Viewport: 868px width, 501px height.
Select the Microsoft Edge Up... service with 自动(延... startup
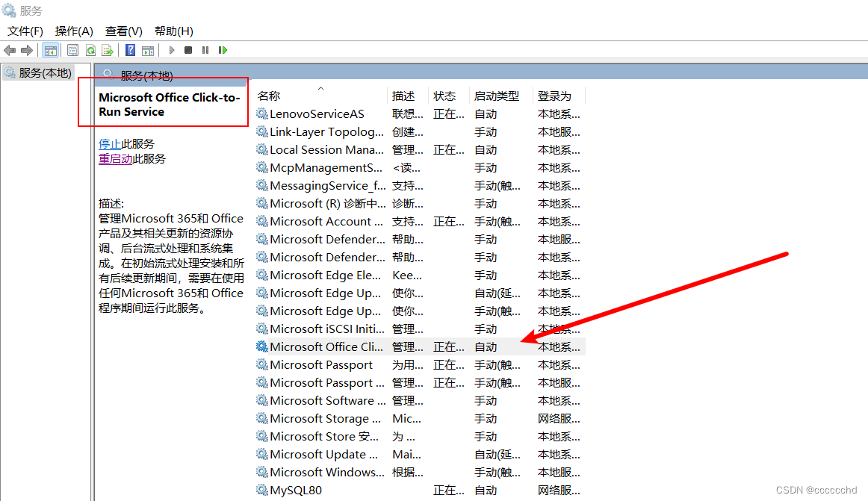click(420, 293)
